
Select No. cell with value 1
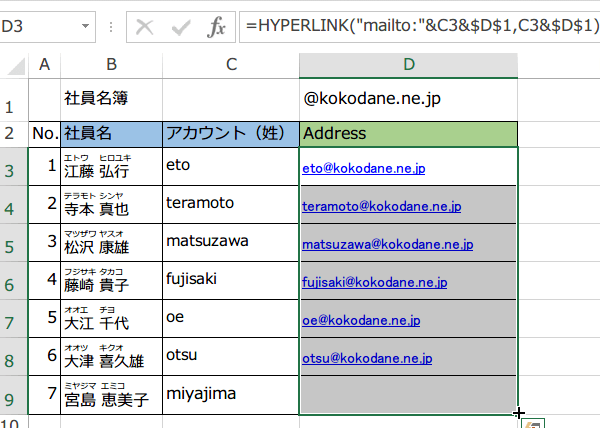click(44, 166)
